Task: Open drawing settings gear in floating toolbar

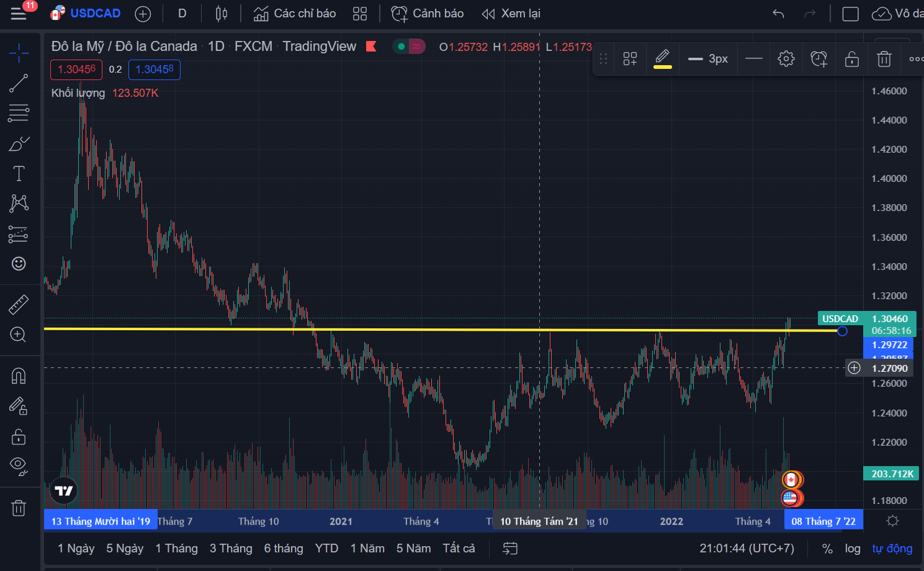Action: click(x=786, y=59)
